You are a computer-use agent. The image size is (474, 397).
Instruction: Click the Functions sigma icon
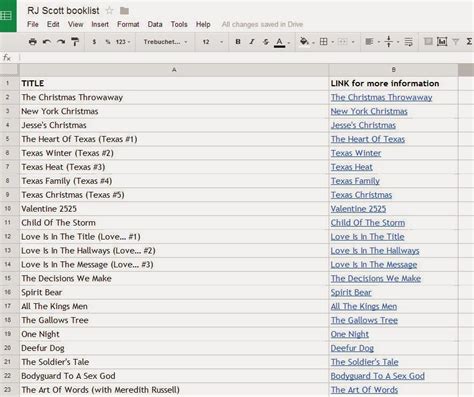469,42
